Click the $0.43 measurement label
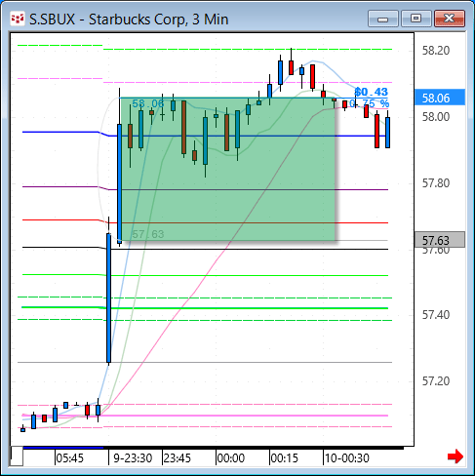This screenshot has height=476, width=475. [371, 92]
